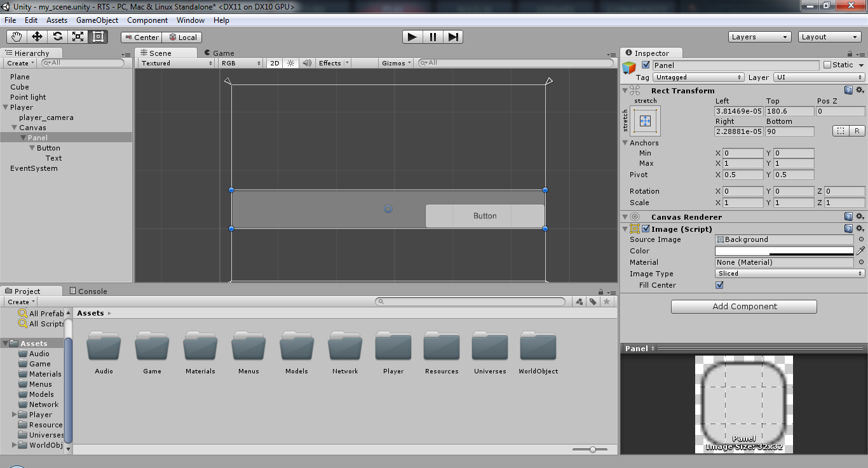Open the Audio folder thumbnail
The height and width of the screenshot is (468, 868).
pyautogui.click(x=104, y=346)
